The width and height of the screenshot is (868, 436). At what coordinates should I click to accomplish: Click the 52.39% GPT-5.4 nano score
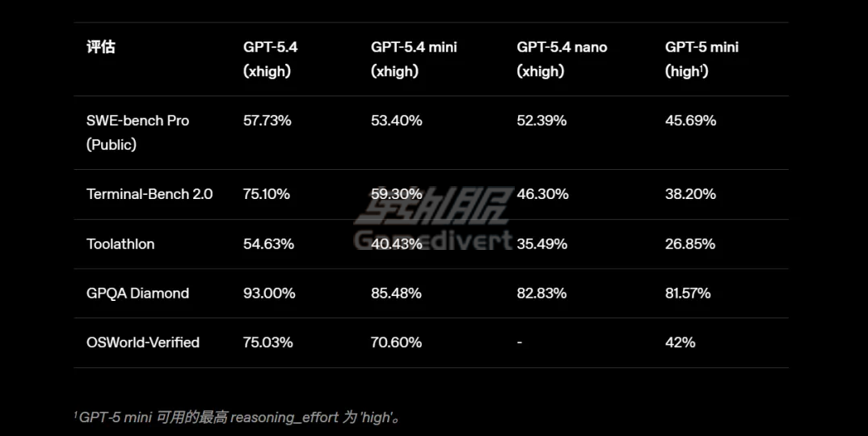tap(541, 121)
